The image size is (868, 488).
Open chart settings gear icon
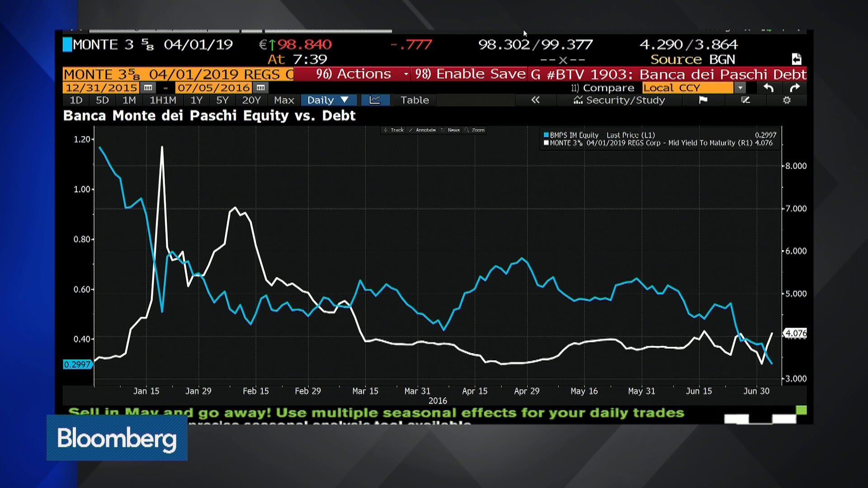787,100
